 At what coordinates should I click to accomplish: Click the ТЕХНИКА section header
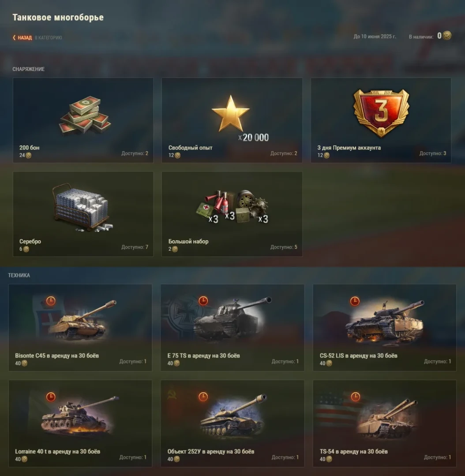point(19,275)
